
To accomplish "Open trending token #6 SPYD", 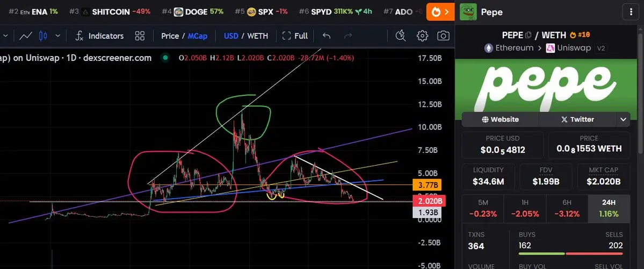I will [336, 11].
